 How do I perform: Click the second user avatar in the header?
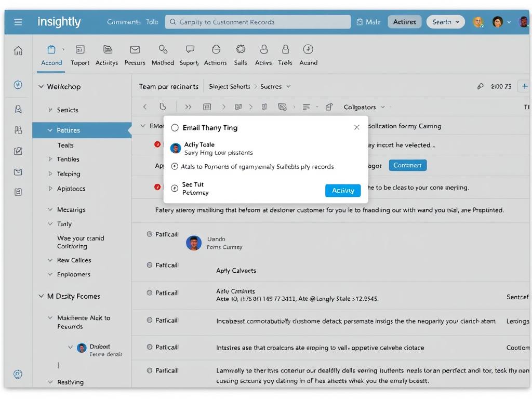[x=497, y=22]
